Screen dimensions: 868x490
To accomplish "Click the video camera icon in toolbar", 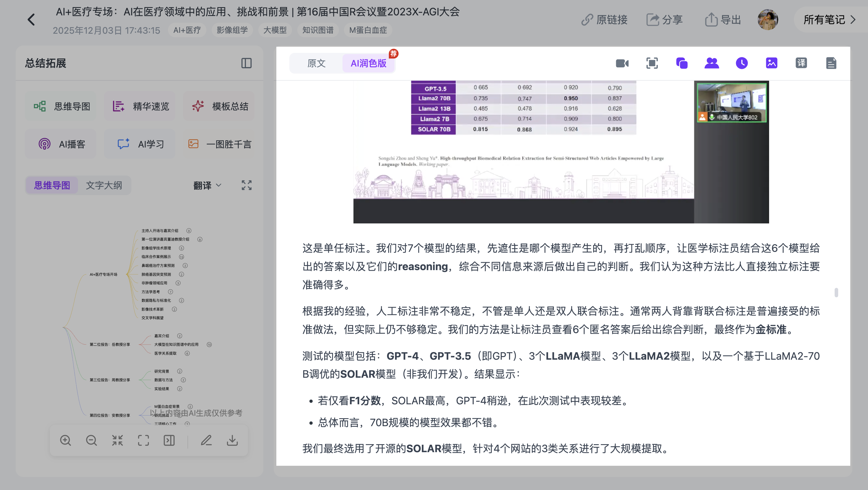I will [x=622, y=63].
